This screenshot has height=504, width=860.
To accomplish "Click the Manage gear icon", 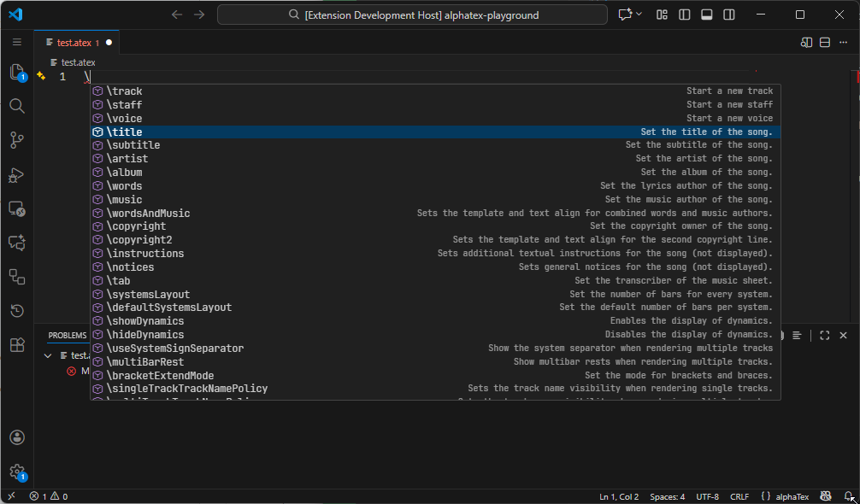I will click(17, 471).
